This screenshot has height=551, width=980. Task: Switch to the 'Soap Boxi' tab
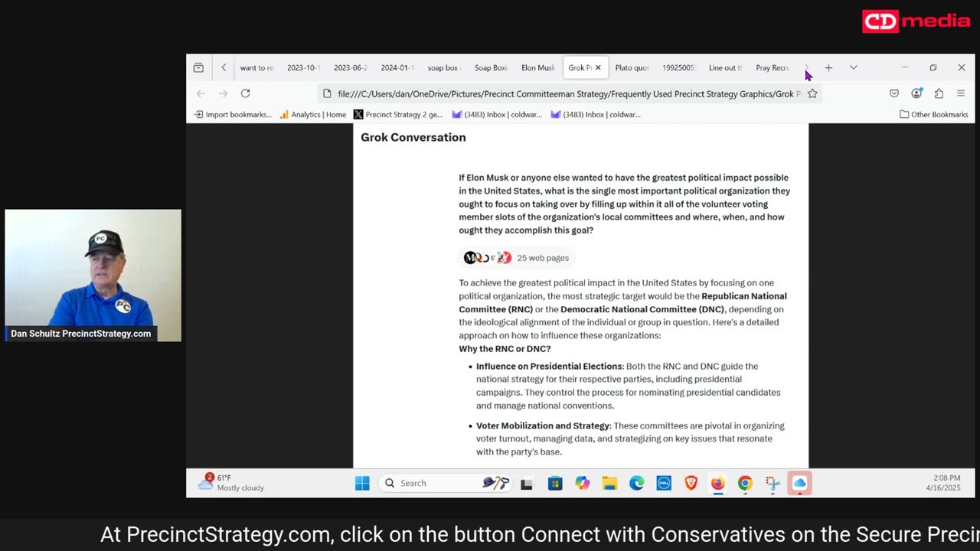491,67
